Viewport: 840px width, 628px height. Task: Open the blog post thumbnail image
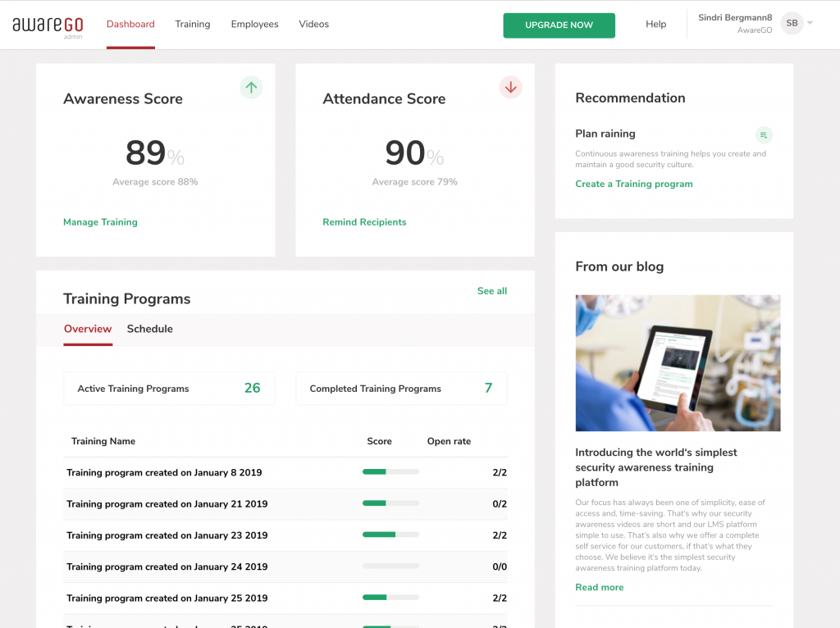[678, 362]
